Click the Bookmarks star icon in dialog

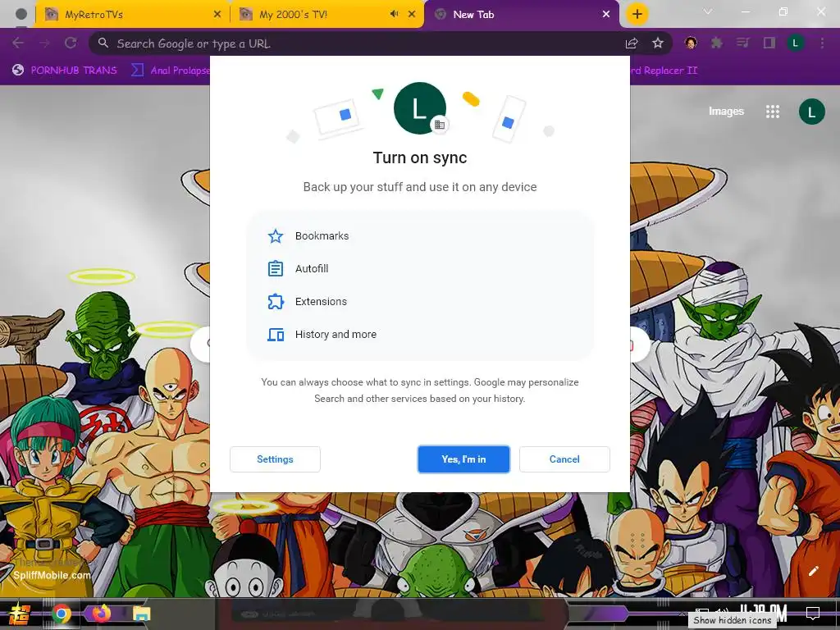tap(276, 235)
